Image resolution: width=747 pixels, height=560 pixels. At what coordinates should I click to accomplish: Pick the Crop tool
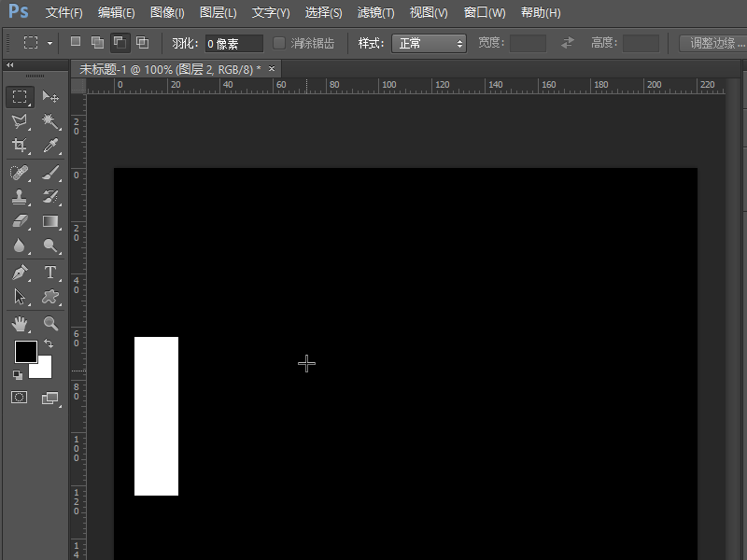click(x=20, y=147)
